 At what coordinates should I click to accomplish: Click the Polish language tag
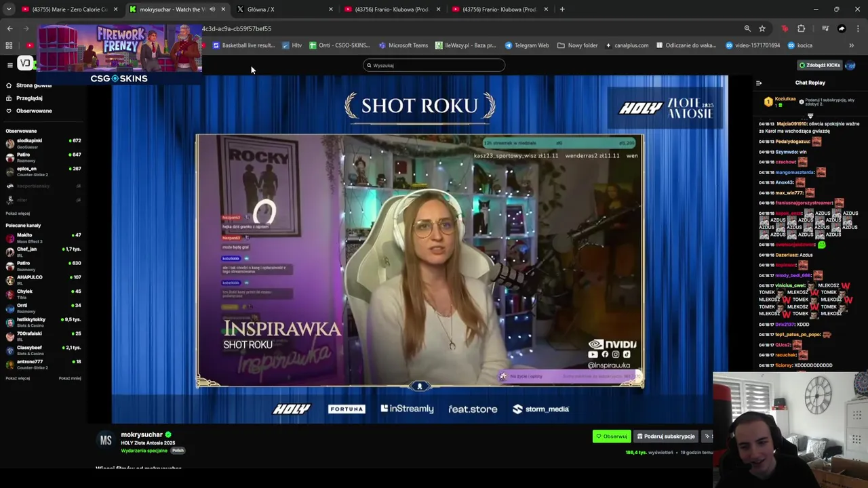click(x=178, y=451)
